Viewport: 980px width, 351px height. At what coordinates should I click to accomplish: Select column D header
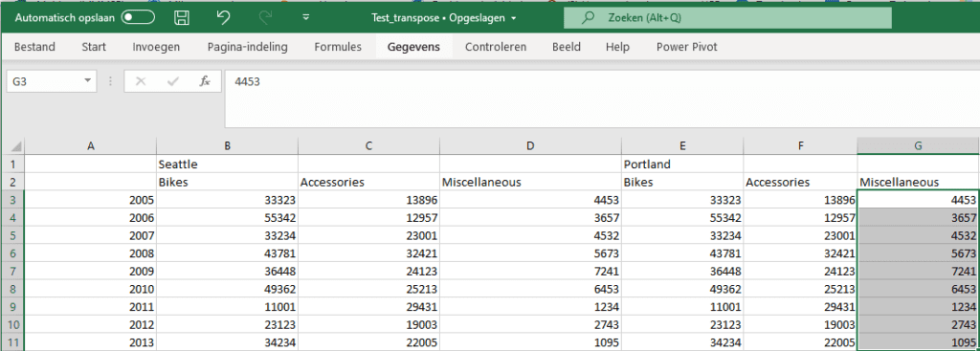click(530, 146)
